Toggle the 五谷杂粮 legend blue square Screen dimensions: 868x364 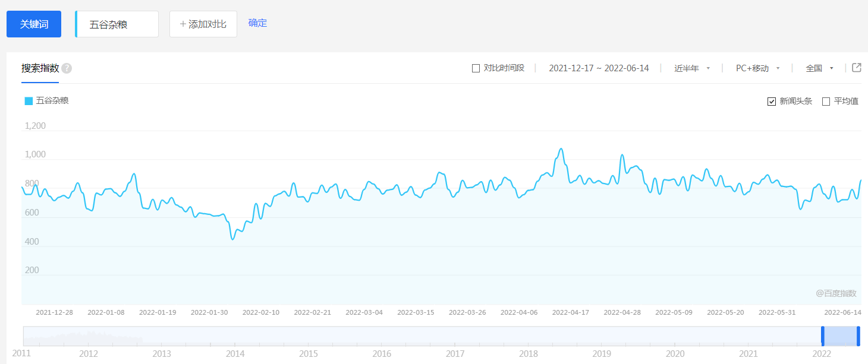(x=29, y=101)
